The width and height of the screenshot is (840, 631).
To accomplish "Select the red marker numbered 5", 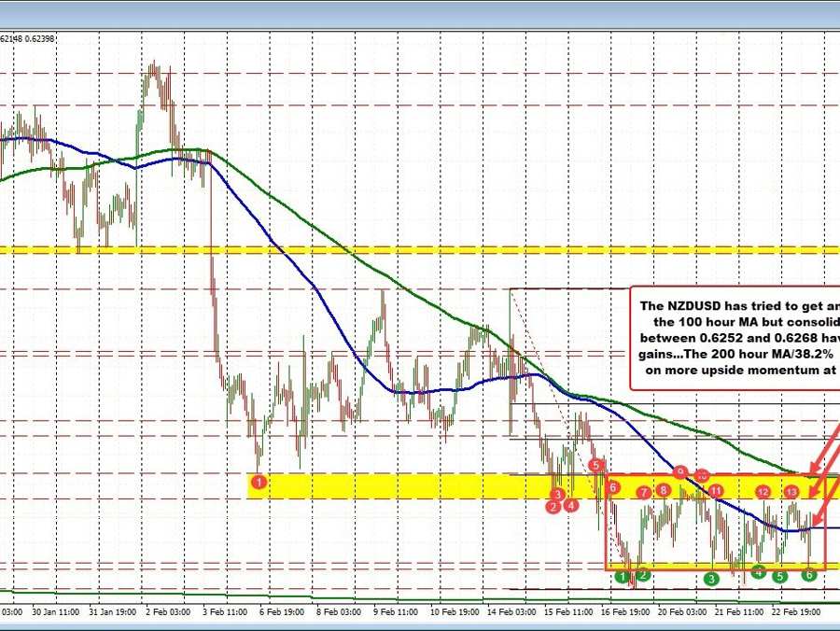I will [595, 465].
